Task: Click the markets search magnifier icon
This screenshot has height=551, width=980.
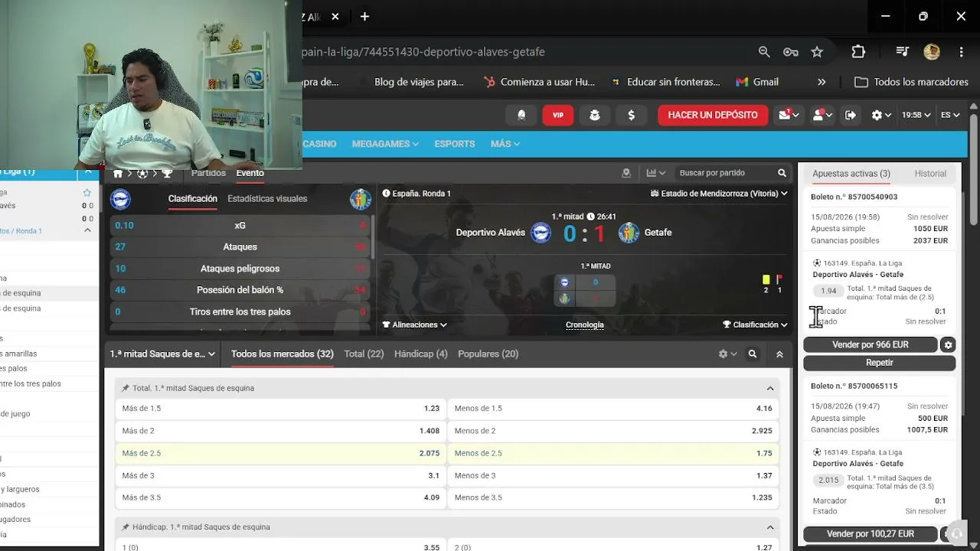Action: (x=753, y=354)
